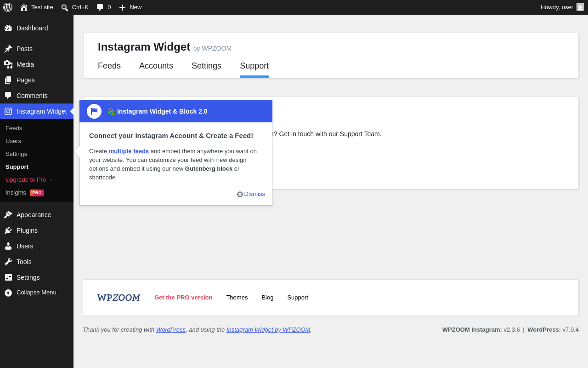Follow the WordPress link in footer

(171, 329)
